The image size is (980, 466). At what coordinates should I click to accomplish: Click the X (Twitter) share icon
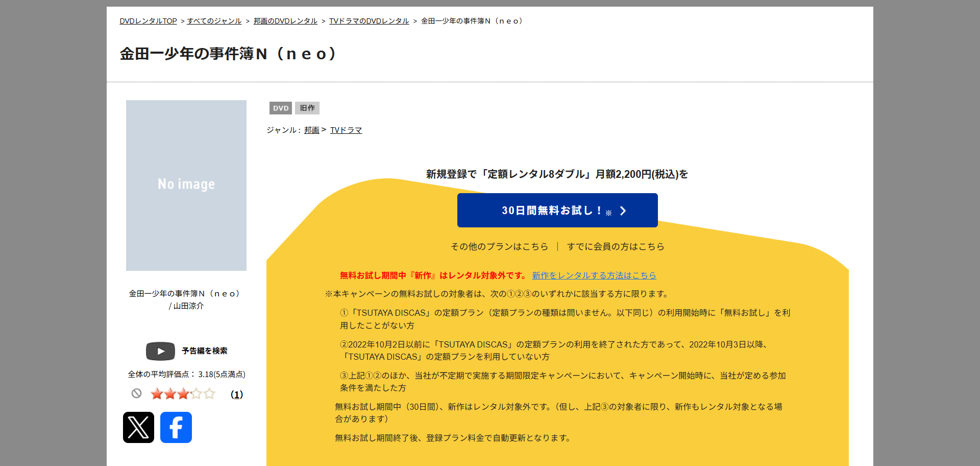138,427
